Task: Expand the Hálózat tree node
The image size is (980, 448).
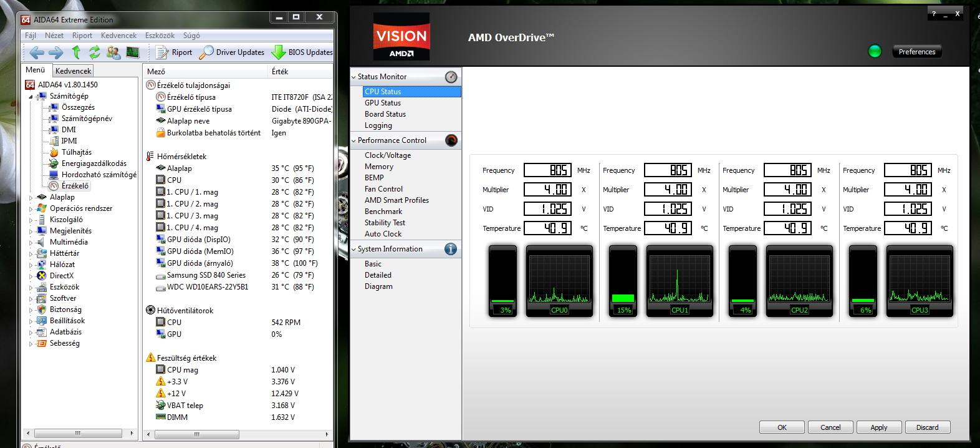Action: click(31, 265)
